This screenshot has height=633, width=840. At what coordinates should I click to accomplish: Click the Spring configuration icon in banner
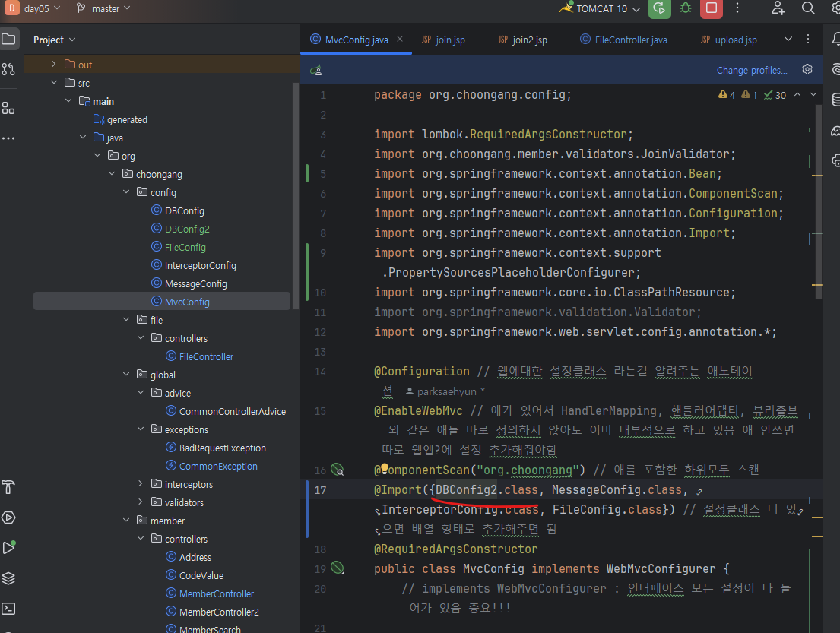click(316, 70)
